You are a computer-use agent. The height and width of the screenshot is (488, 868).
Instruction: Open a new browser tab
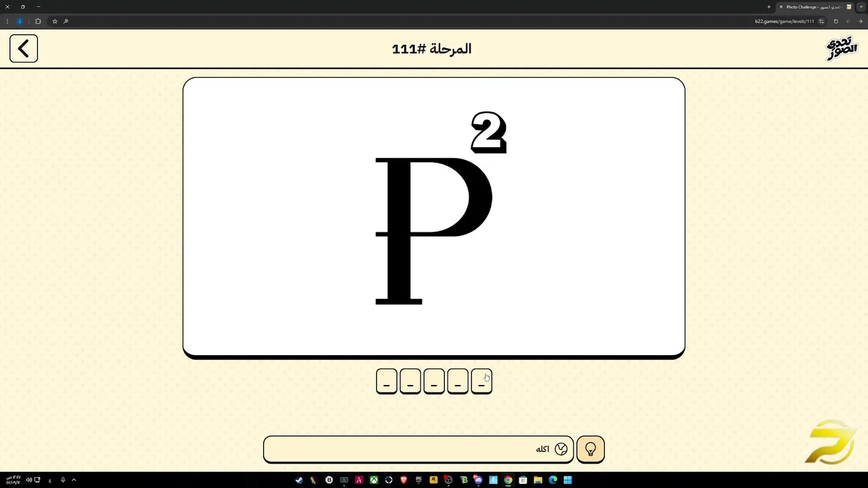[769, 7]
